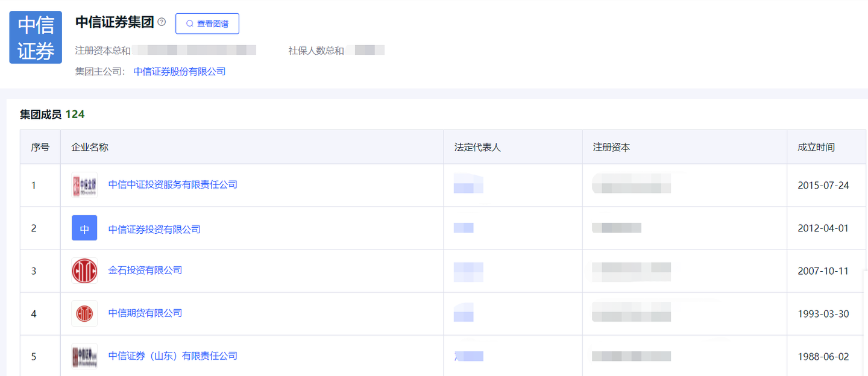This screenshot has width=868, height=376.
Task: Click the legal representative of 金石投资有限公司
Action: tap(468, 271)
